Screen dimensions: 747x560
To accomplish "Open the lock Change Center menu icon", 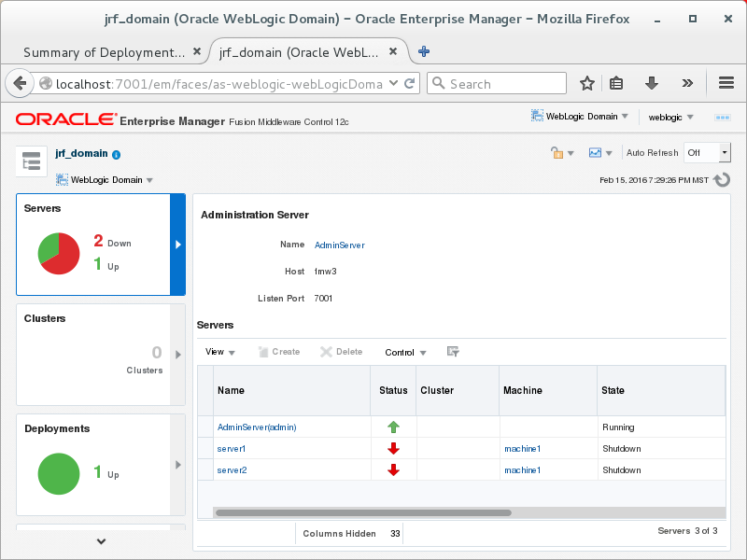I will (562, 153).
